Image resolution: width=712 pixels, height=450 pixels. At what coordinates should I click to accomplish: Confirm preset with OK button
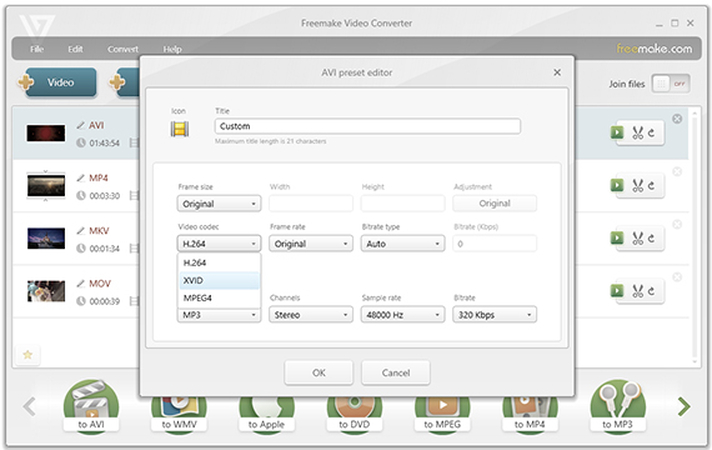pos(319,372)
